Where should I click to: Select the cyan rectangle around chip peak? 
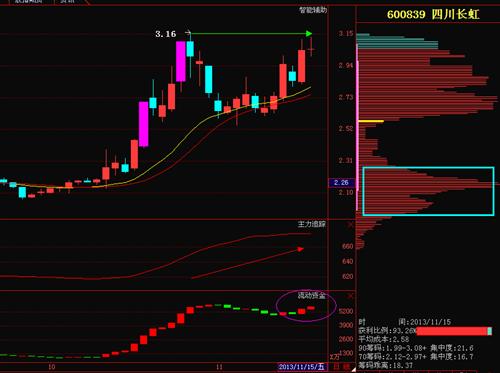point(428,191)
